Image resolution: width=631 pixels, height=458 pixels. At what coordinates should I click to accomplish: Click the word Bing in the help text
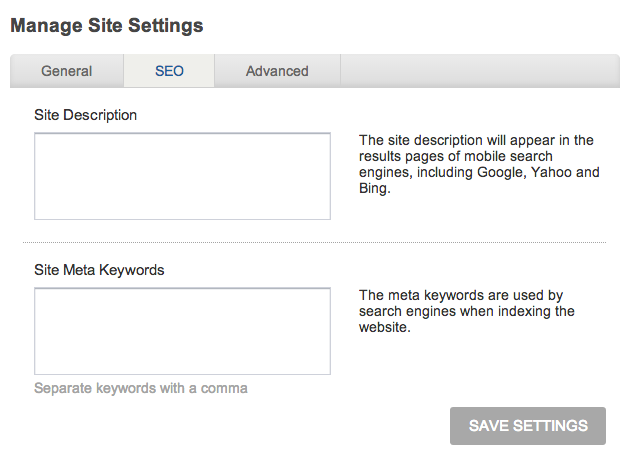coord(374,188)
